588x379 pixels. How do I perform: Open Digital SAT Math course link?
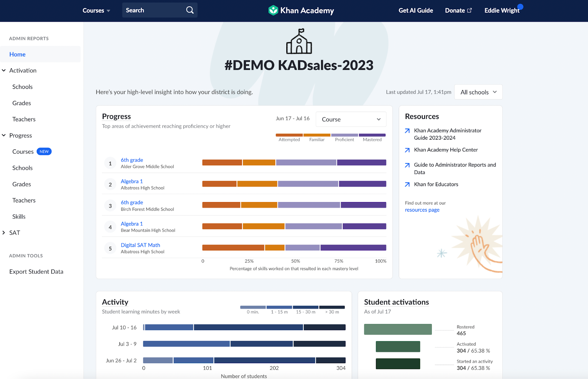coord(140,245)
